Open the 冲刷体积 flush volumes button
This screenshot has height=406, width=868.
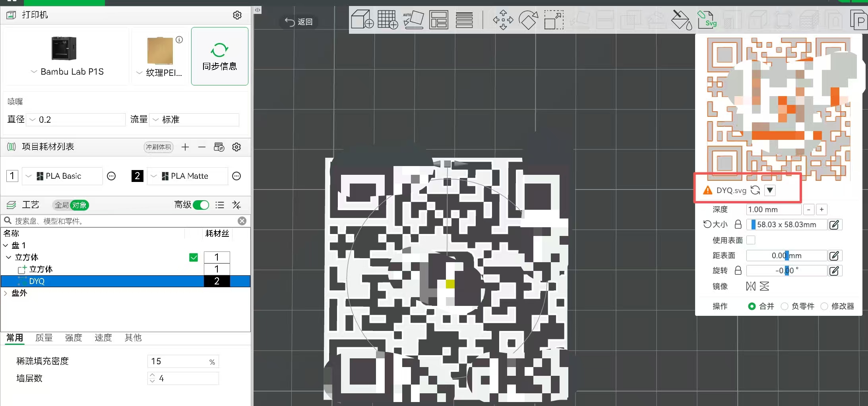158,147
